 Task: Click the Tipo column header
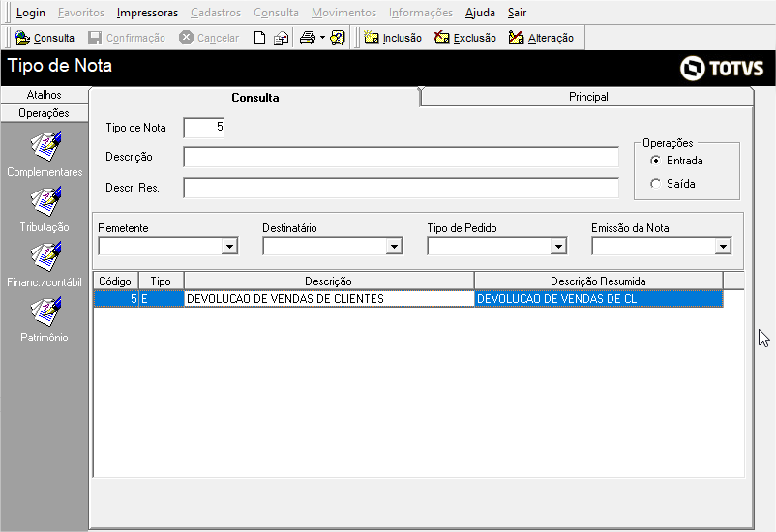161,281
